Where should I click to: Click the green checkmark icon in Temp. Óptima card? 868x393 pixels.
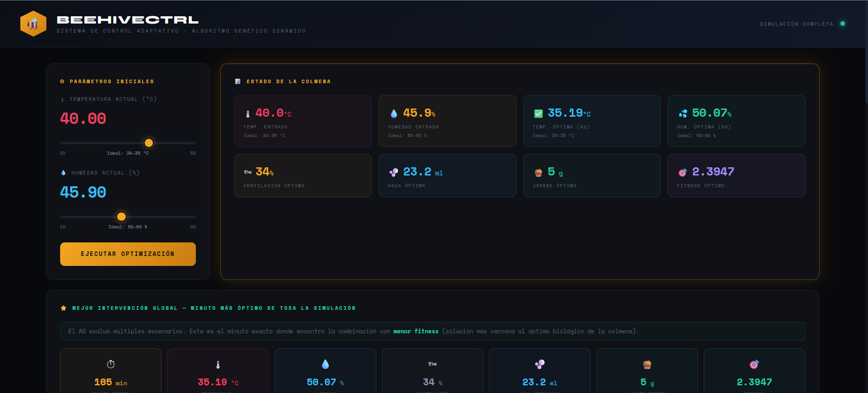[538, 114]
